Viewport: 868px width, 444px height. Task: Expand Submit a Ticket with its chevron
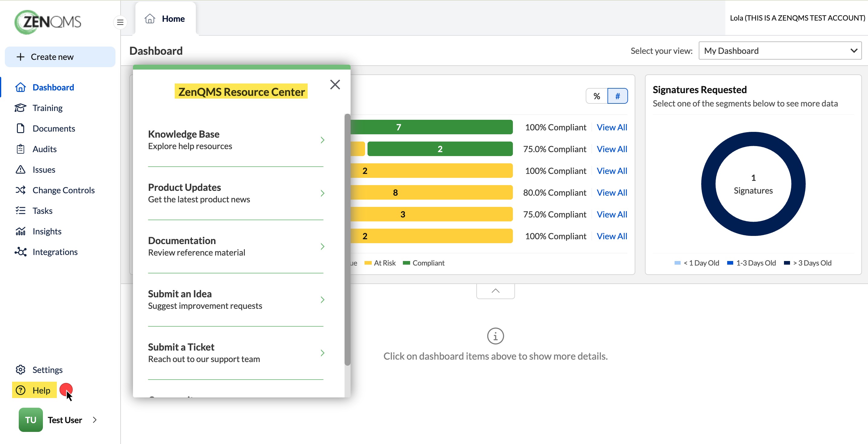322,353
